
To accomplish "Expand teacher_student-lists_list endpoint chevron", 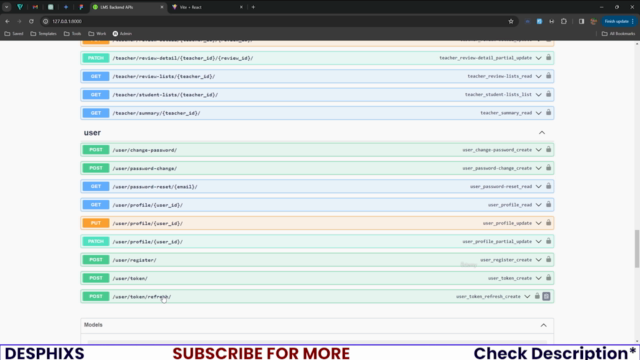I will click(x=538, y=95).
